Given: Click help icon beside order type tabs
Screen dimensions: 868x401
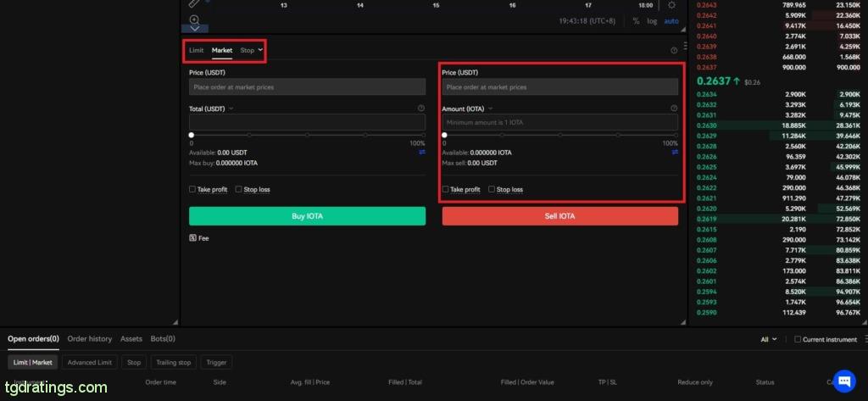Looking at the screenshot, I should click(x=674, y=50).
